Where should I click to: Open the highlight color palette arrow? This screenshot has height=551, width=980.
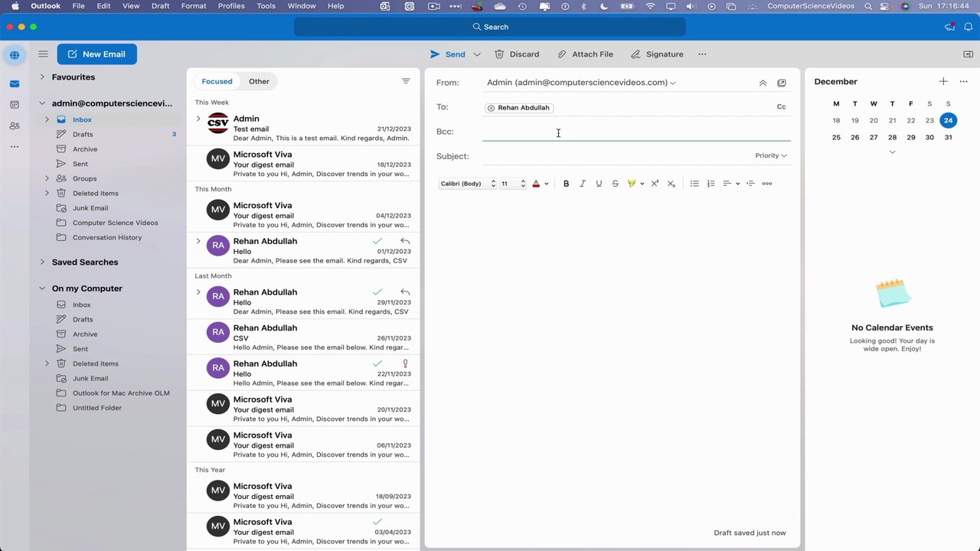pyautogui.click(x=642, y=184)
